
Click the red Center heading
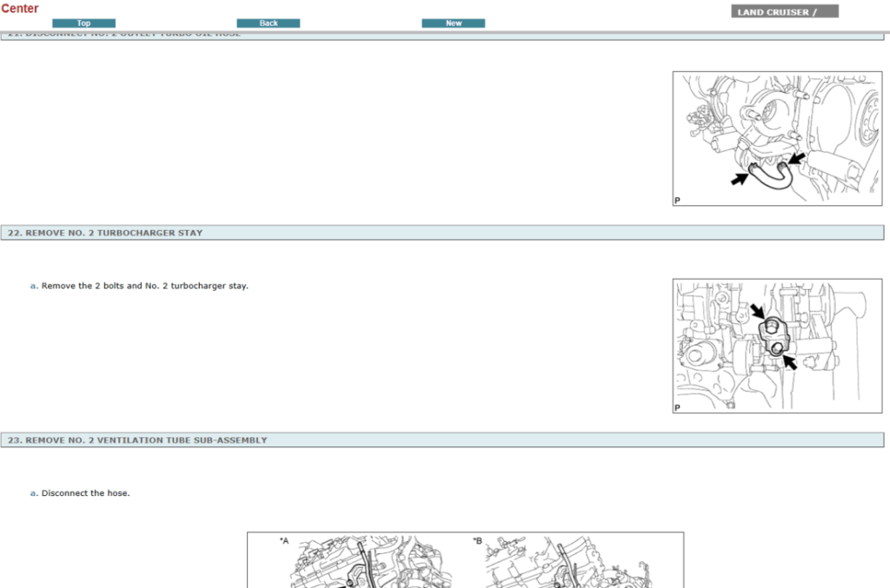tap(20, 9)
